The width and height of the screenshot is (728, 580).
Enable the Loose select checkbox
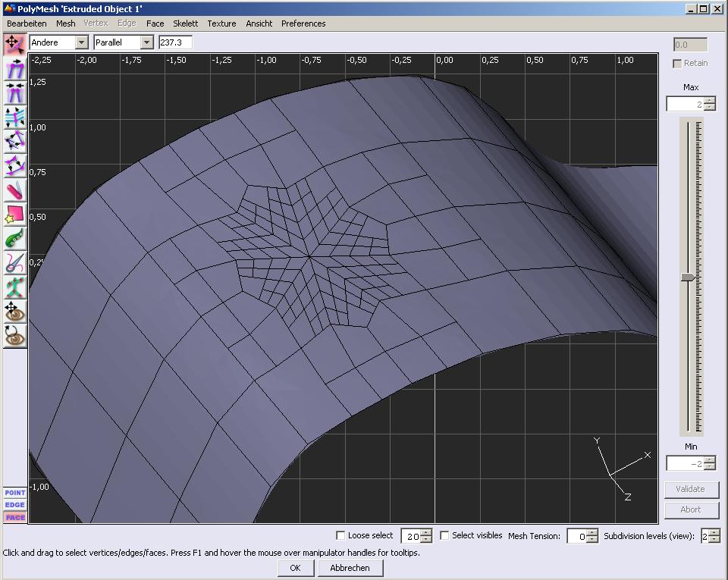pyautogui.click(x=340, y=536)
